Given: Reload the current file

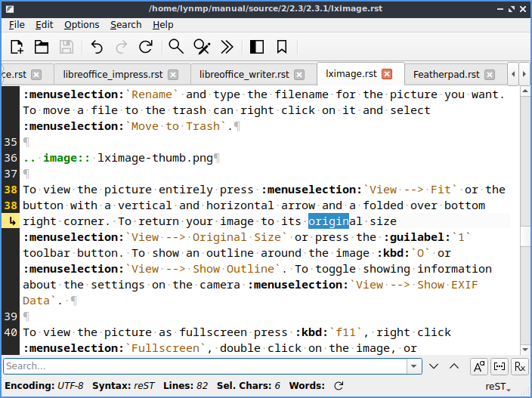Looking at the screenshot, I should pos(146,47).
